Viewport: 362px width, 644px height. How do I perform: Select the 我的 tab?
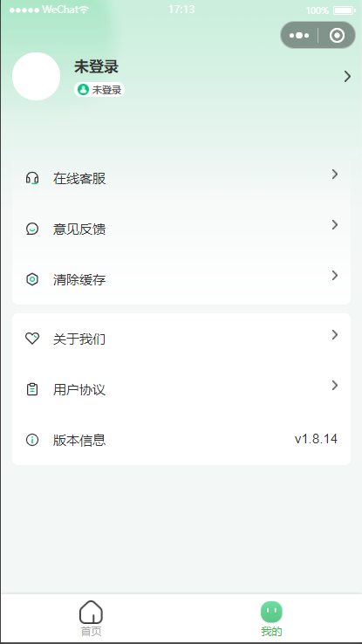(x=271, y=618)
